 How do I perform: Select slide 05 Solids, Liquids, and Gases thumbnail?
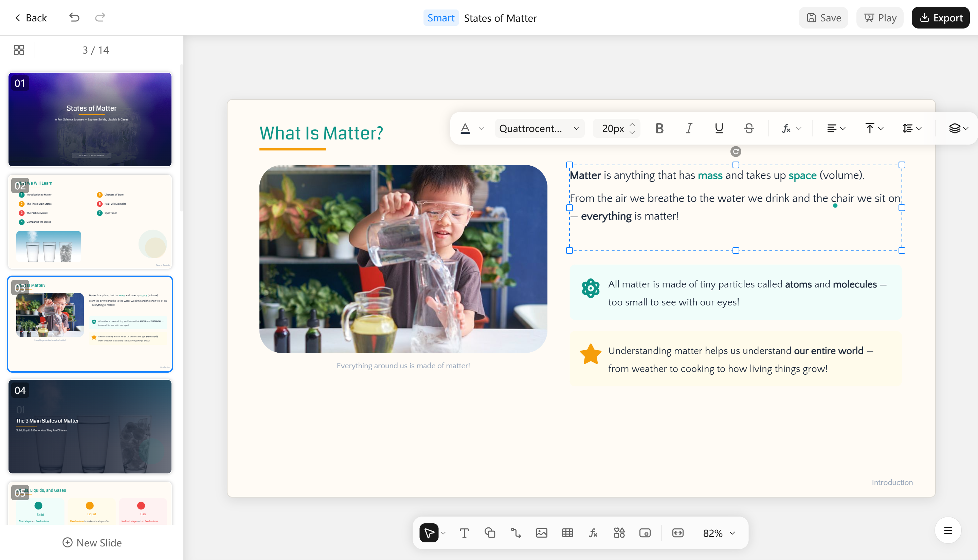coord(90,503)
